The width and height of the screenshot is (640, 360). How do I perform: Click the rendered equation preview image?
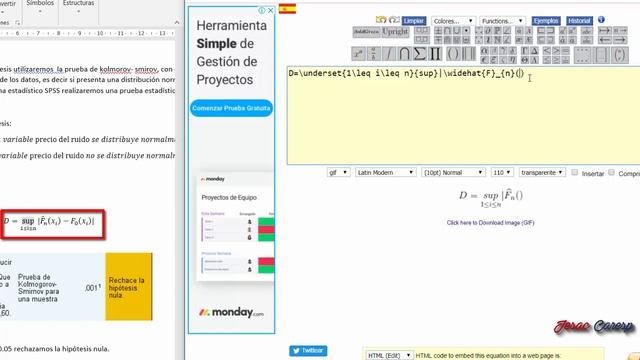491,198
